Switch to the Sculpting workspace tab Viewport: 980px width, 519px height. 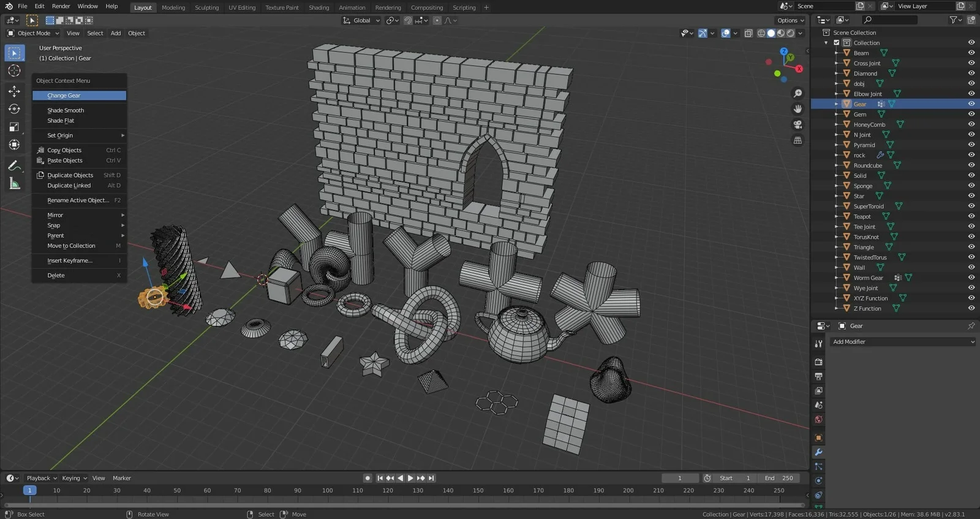coord(206,7)
